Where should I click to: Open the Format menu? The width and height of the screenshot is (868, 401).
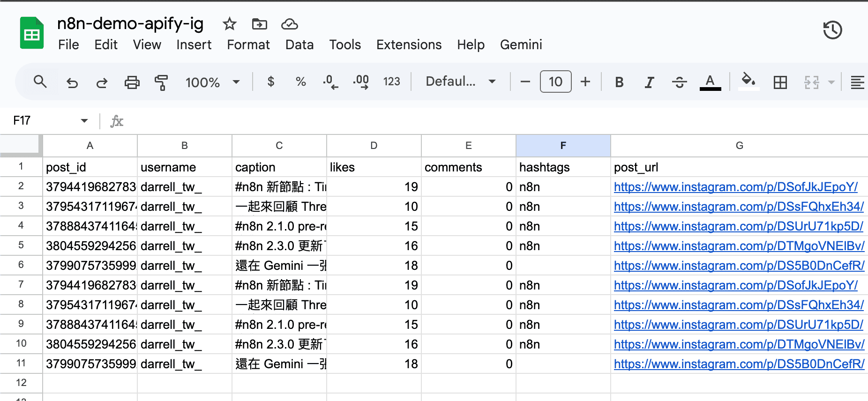[248, 45]
